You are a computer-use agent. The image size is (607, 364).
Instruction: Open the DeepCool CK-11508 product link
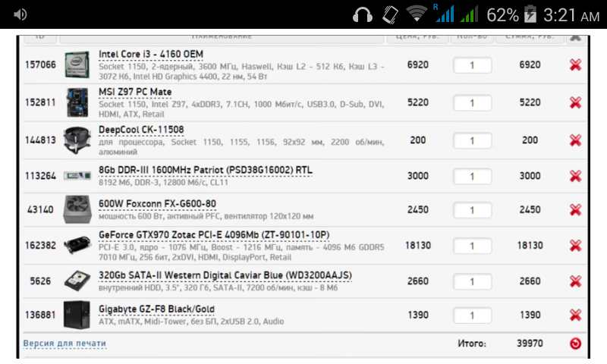tap(141, 130)
